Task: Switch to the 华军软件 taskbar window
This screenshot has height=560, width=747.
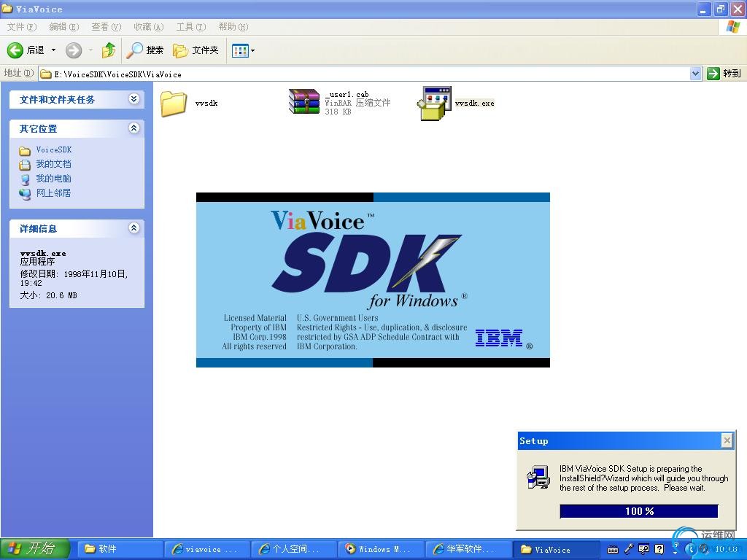Action: point(469,549)
